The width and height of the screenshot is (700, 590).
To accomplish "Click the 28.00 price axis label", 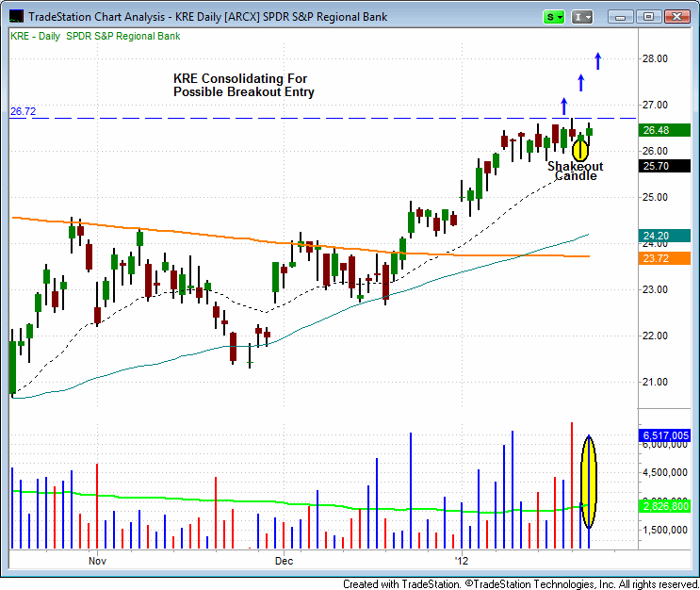I will point(655,58).
